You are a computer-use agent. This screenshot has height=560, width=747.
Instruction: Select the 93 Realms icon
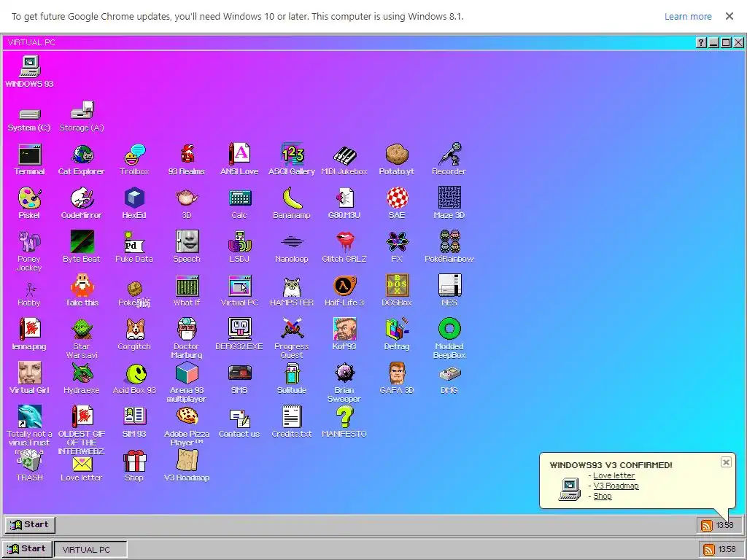click(187, 160)
